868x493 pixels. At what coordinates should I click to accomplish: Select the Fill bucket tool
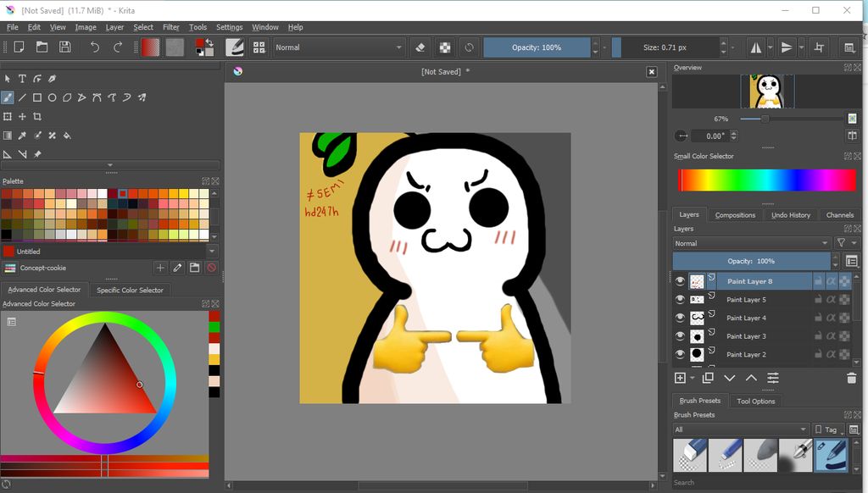click(67, 135)
